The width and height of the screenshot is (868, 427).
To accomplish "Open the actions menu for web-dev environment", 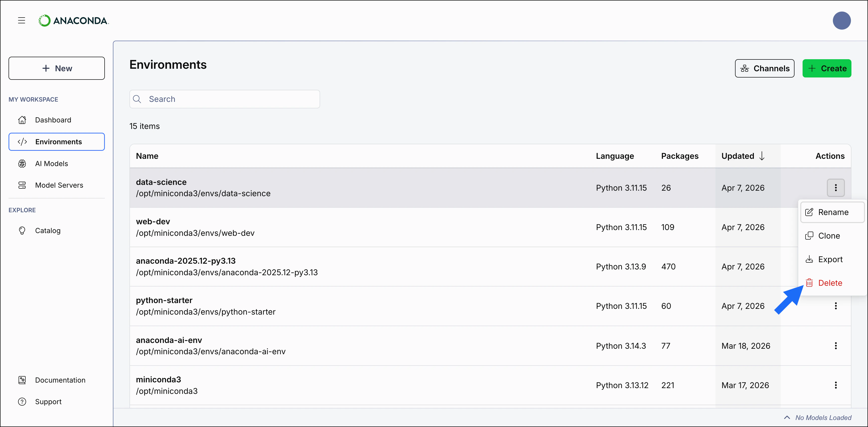I will click(836, 227).
